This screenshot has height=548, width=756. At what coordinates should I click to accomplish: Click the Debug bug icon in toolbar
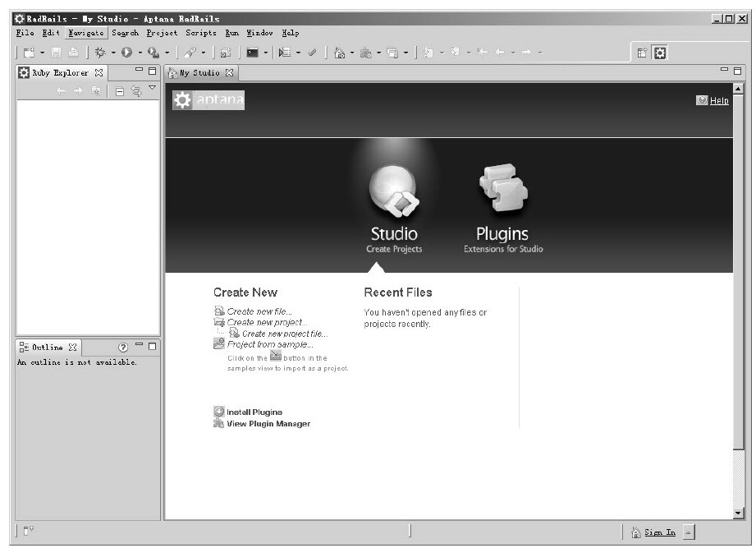(100, 53)
